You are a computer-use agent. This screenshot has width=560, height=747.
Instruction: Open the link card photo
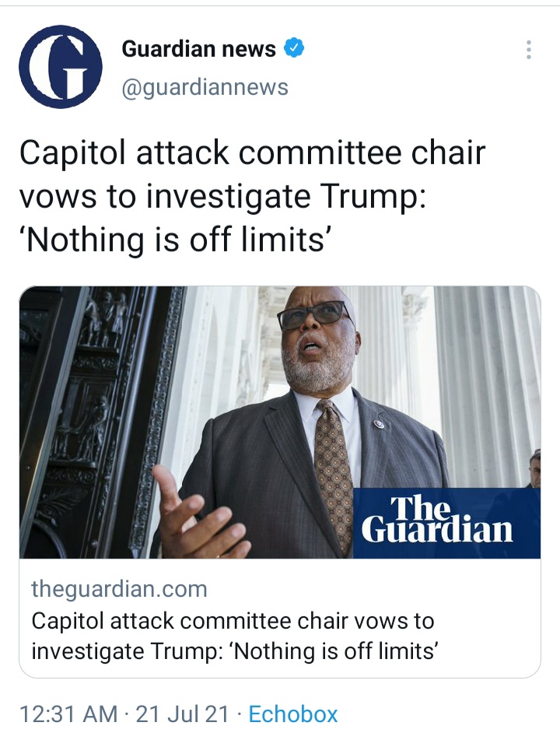coord(279,422)
